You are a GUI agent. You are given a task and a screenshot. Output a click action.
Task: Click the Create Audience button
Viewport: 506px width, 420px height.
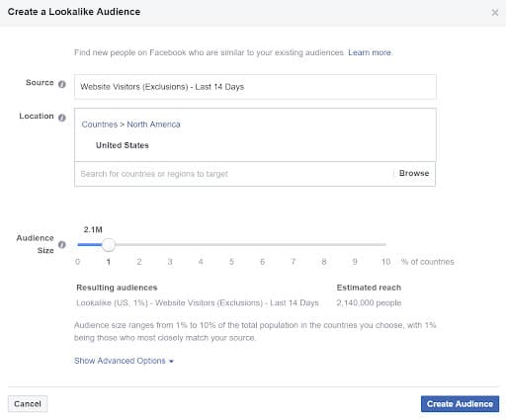coord(460,404)
